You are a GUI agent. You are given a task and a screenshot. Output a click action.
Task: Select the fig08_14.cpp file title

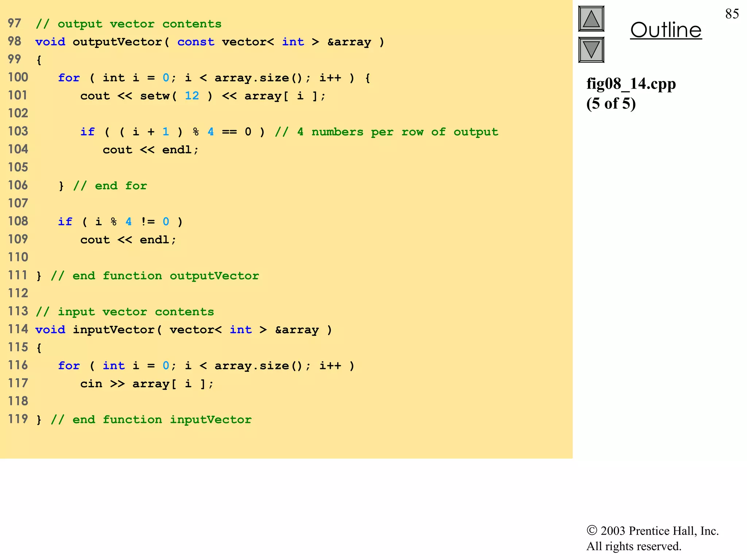pos(631,84)
